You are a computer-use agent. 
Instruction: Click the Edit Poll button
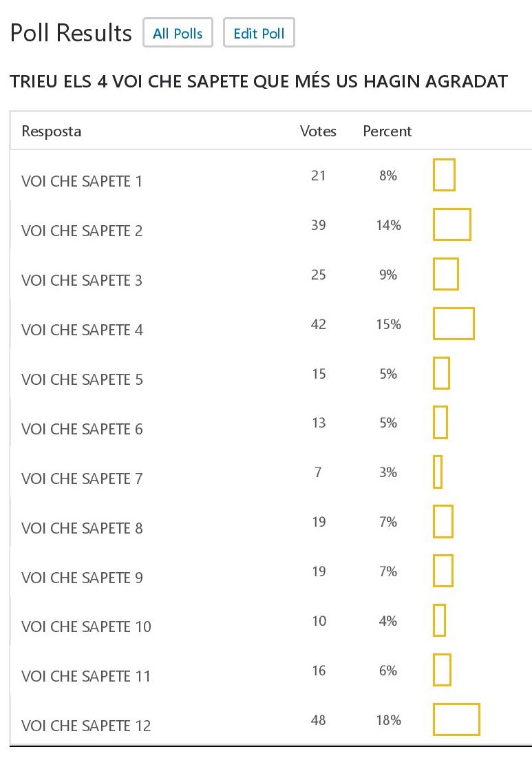tap(259, 33)
